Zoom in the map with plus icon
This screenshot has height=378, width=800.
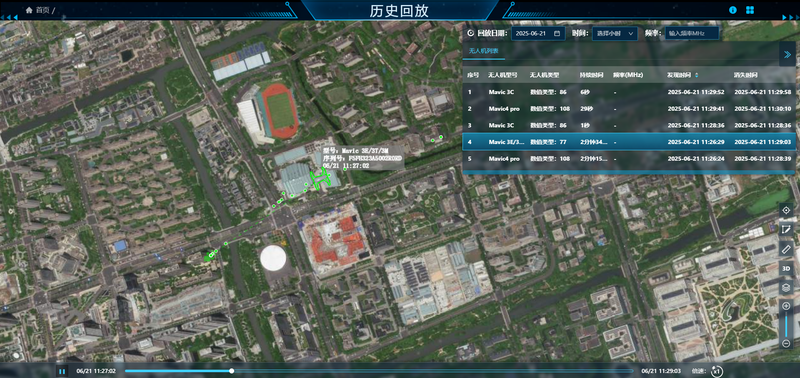coord(786,306)
